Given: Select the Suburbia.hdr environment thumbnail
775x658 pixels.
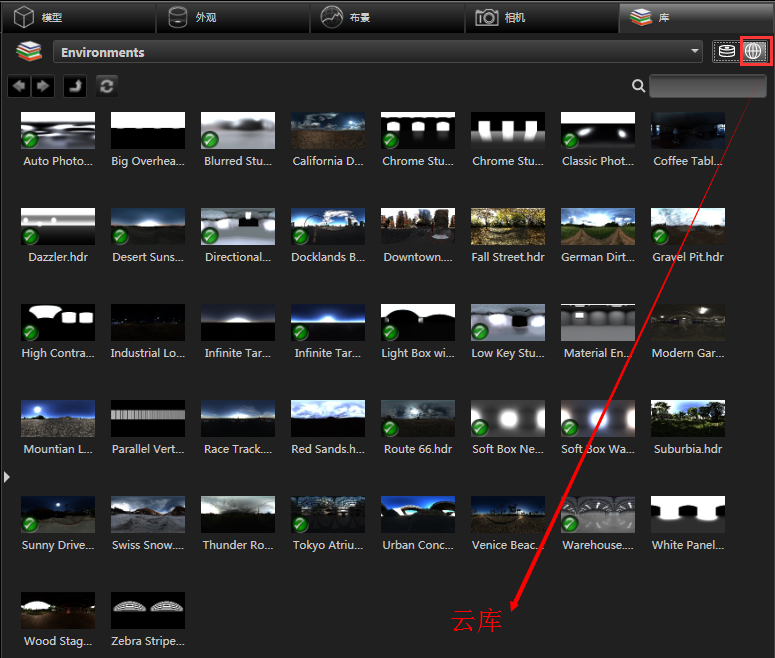Looking at the screenshot, I should point(687,419).
